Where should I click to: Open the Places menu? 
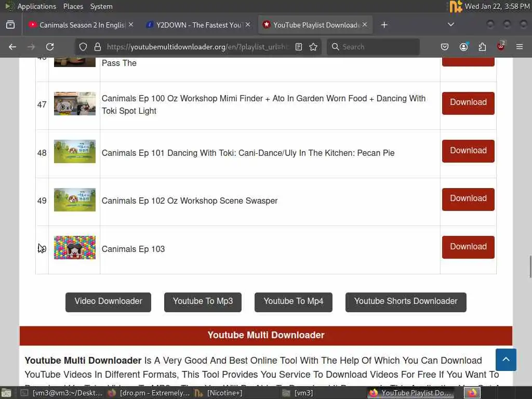pyautogui.click(x=73, y=6)
